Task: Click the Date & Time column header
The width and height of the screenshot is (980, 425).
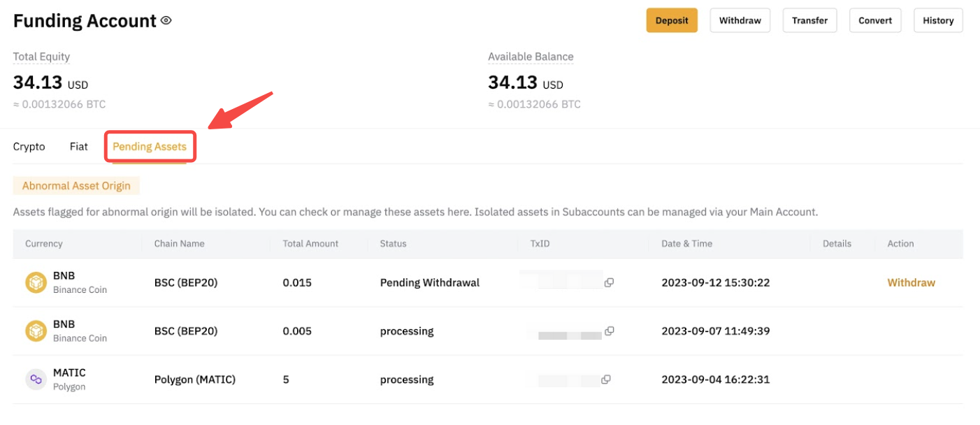Action: coord(686,244)
